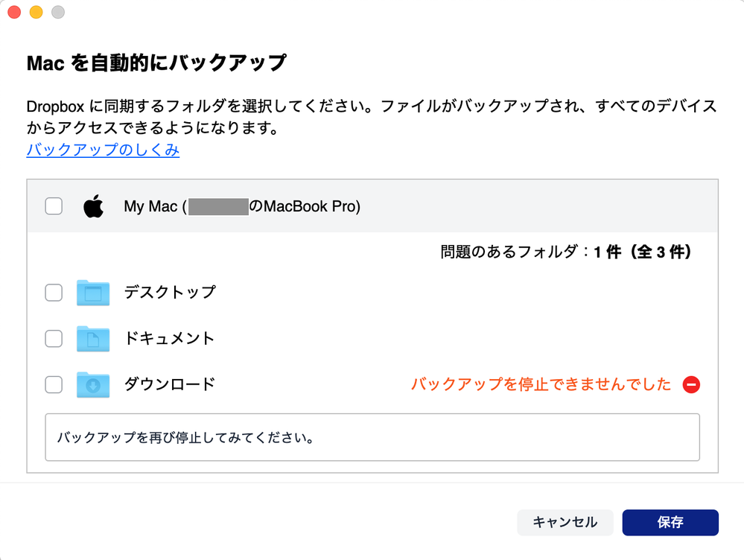The height and width of the screenshot is (560, 744).
Task: Tick the ドキュメント folder checkbox
Action: click(x=54, y=339)
